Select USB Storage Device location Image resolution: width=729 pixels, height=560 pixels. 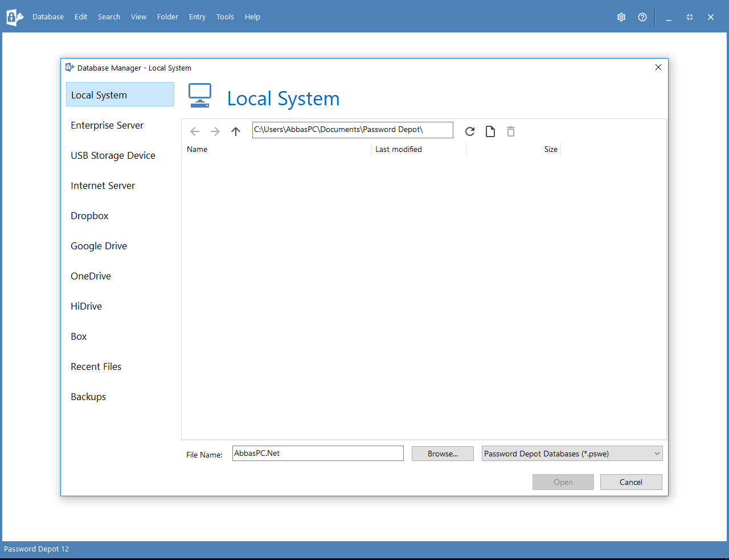click(x=120, y=155)
